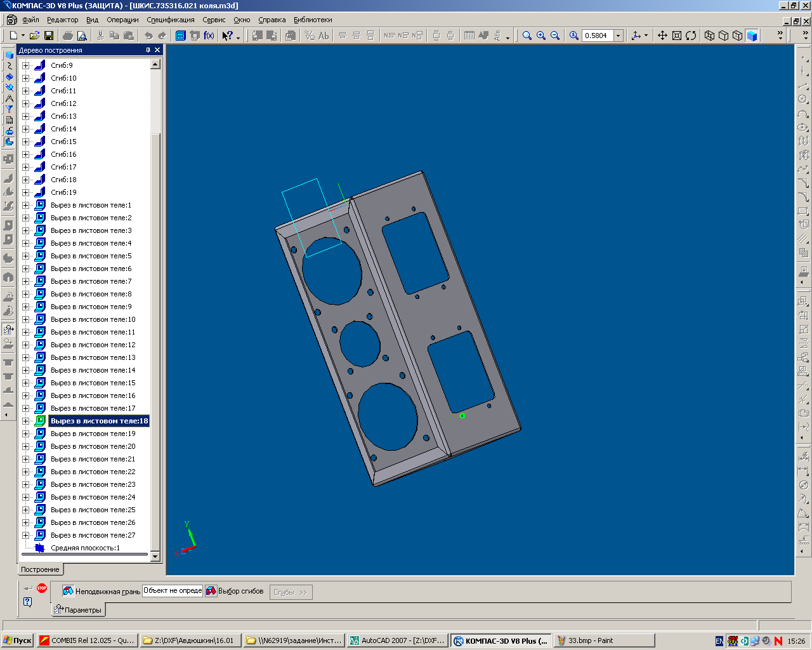The image size is (812, 650).
Task: Open print preview from the toolbar
Action: tap(82, 36)
